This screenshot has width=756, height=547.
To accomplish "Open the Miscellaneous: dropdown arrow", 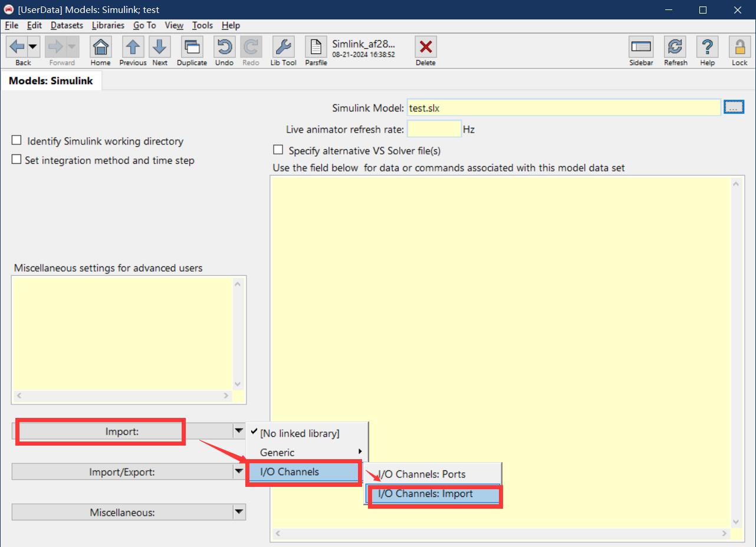I will click(239, 512).
